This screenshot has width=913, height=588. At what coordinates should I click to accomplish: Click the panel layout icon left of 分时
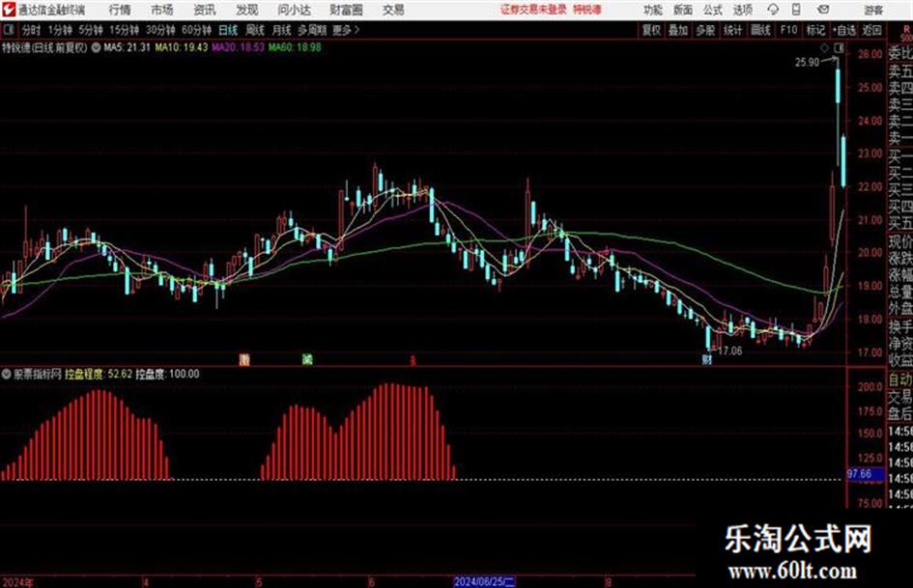pos(8,30)
